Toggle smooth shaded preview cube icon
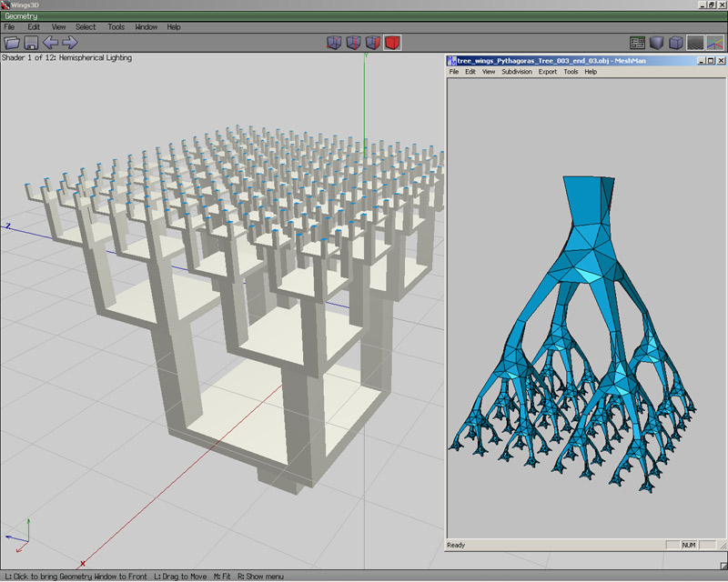The image size is (728, 582). point(656,43)
